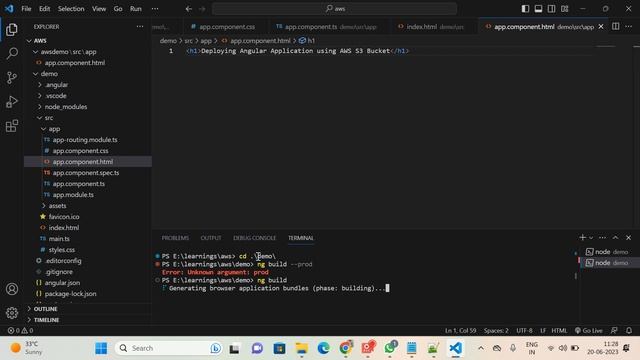Click Ln 1, Col 59 status entry

(460, 331)
